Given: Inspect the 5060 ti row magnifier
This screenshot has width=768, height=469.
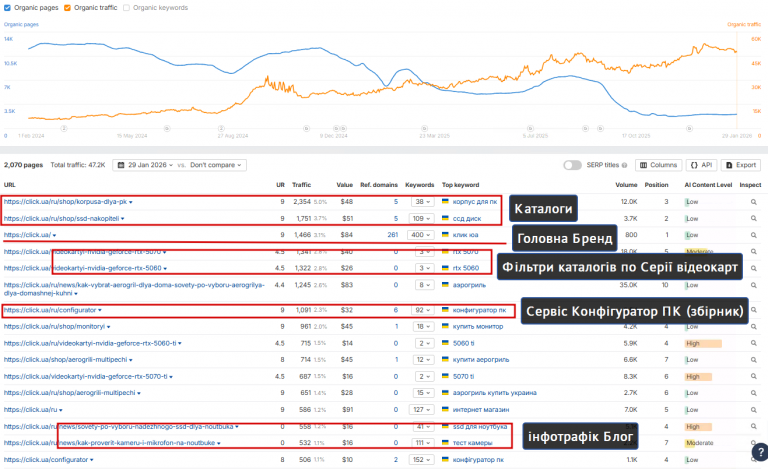Looking at the screenshot, I should [754, 343].
